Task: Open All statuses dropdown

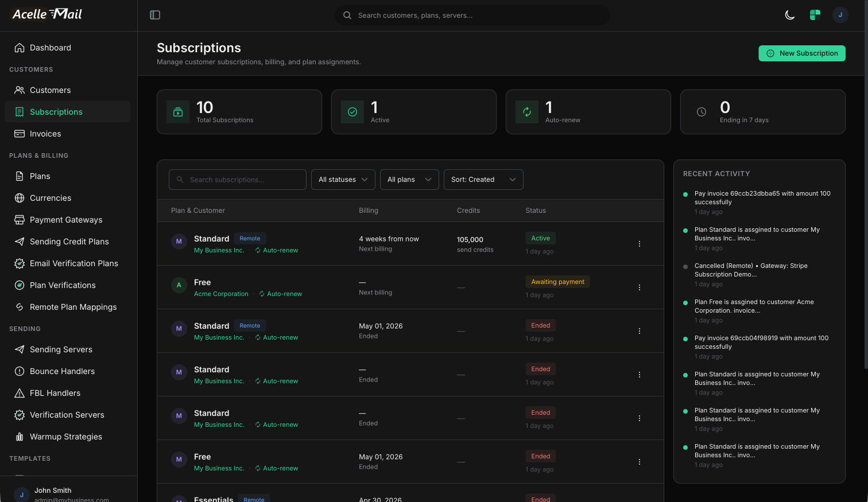Action: (343, 180)
